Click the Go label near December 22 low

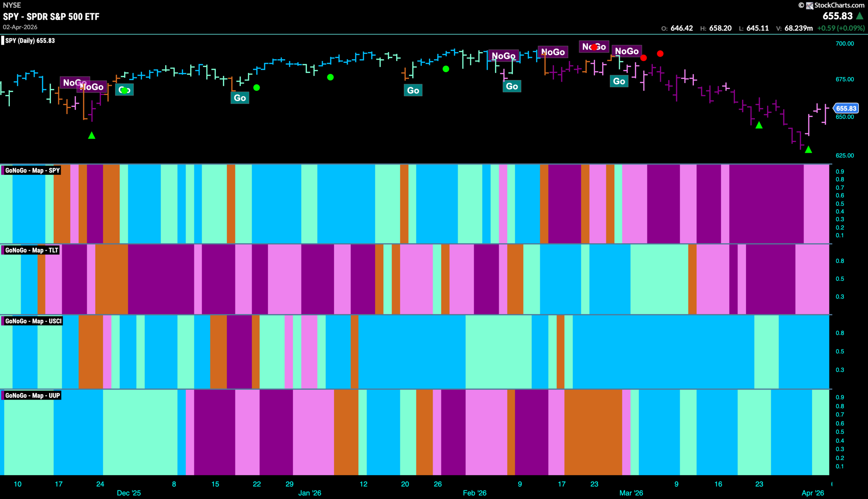pyautogui.click(x=240, y=98)
